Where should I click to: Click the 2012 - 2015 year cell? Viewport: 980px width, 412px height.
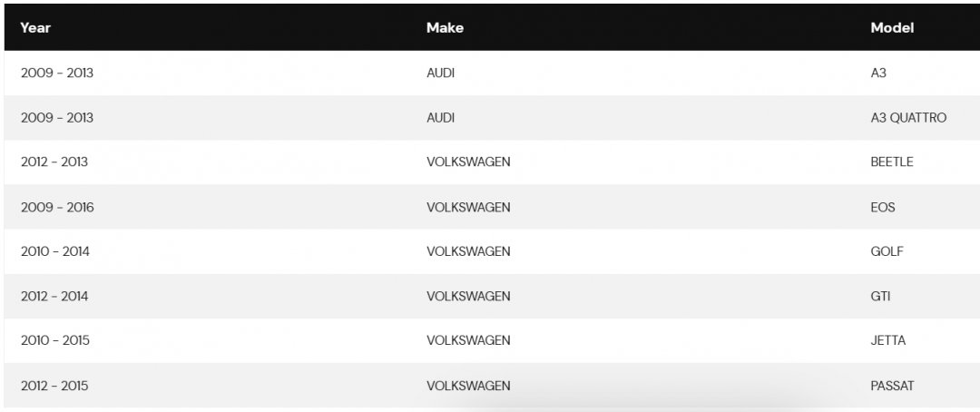54,386
